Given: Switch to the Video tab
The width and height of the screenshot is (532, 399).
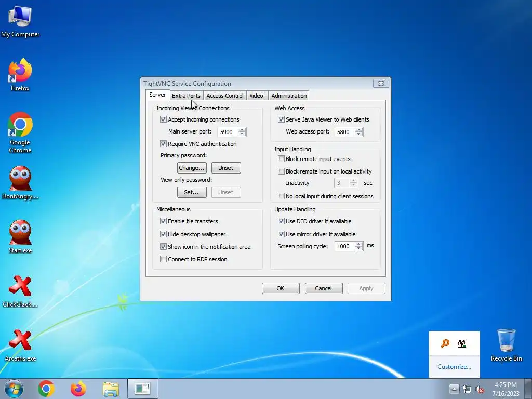Looking at the screenshot, I should (x=256, y=96).
